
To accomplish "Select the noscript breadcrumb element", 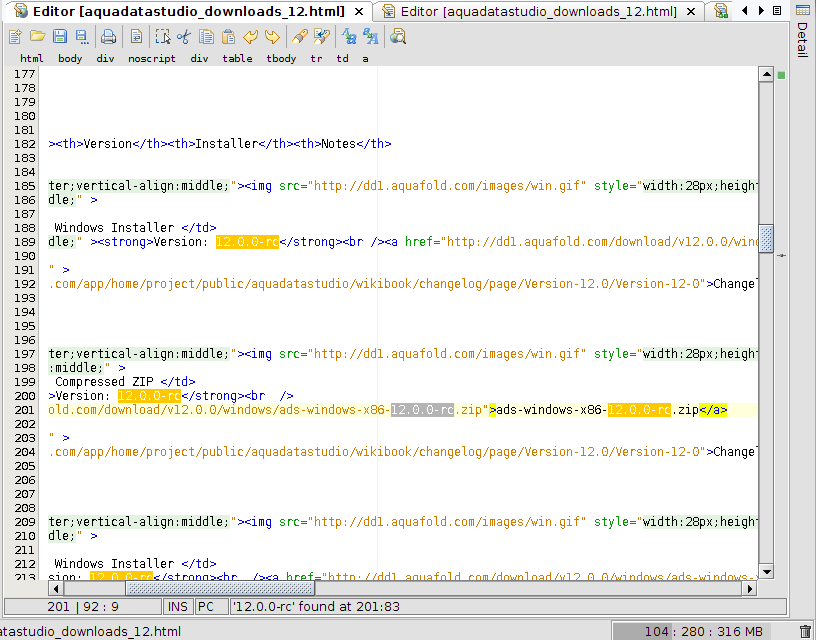I will coord(152,59).
